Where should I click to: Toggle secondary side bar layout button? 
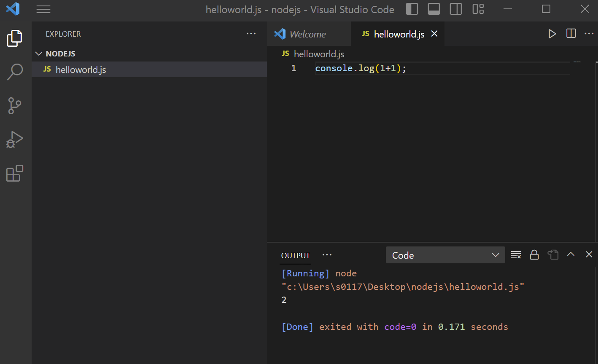[456, 9]
